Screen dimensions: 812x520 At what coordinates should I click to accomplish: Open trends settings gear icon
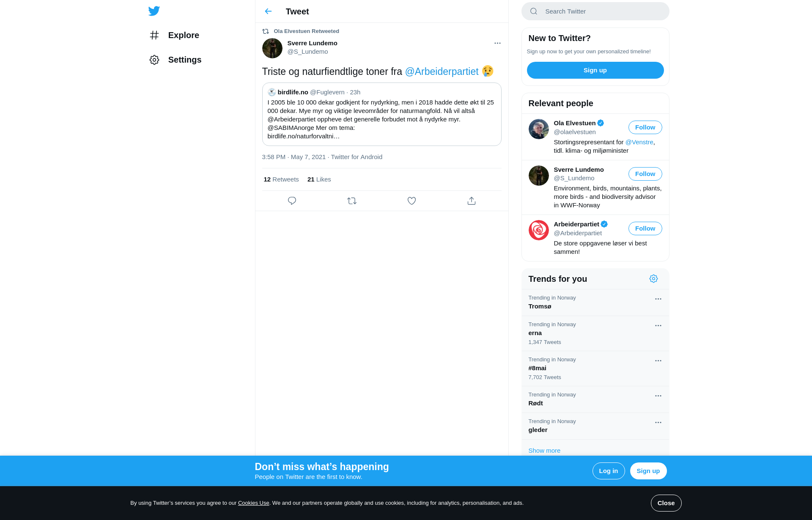(x=653, y=278)
